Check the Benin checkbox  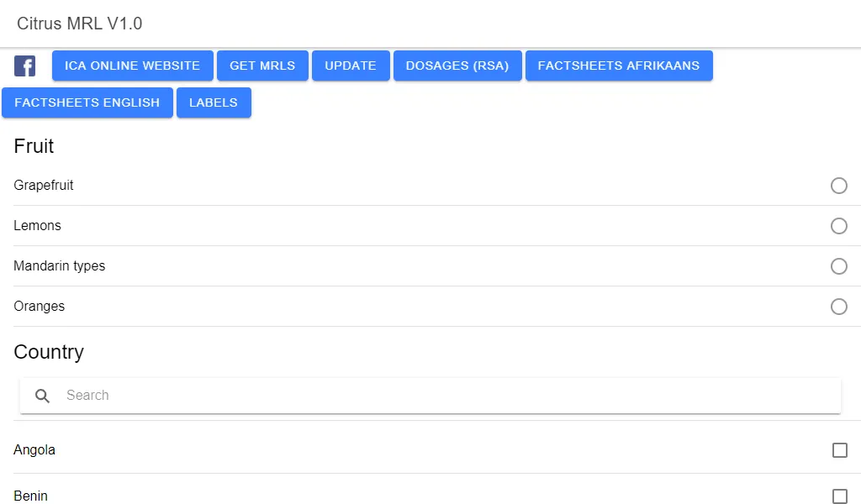[840, 496]
